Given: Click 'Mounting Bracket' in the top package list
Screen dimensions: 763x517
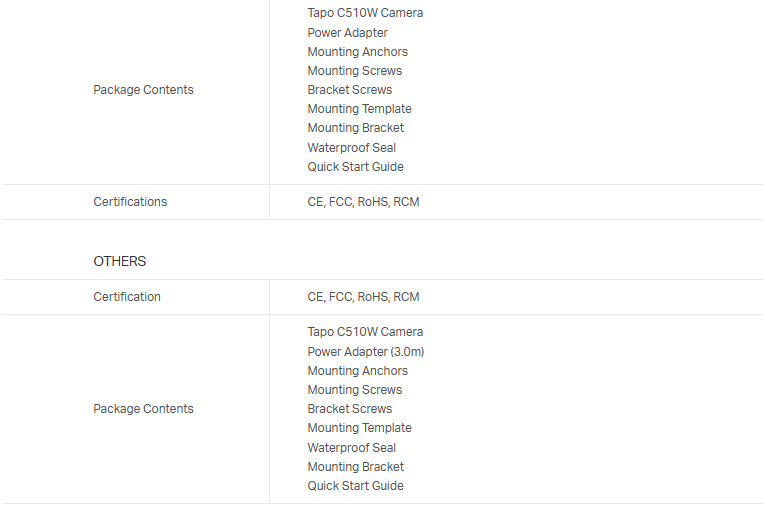Looking at the screenshot, I should click(355, 128).
